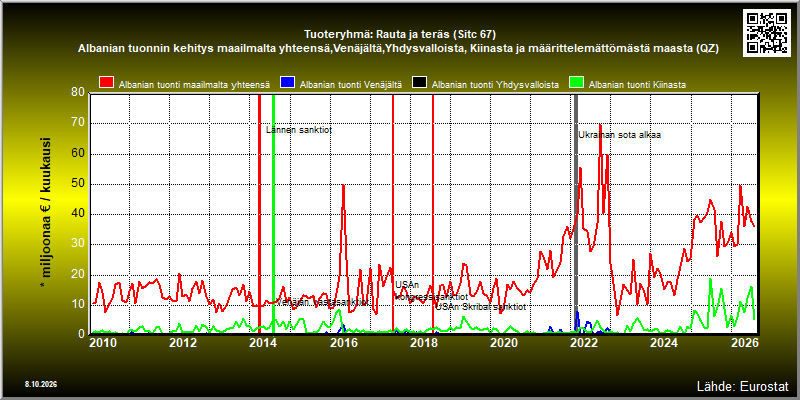Click the source label 'Lähde: Eurostat'
This screenshot has height=400, width=800.
click(742, 386)
